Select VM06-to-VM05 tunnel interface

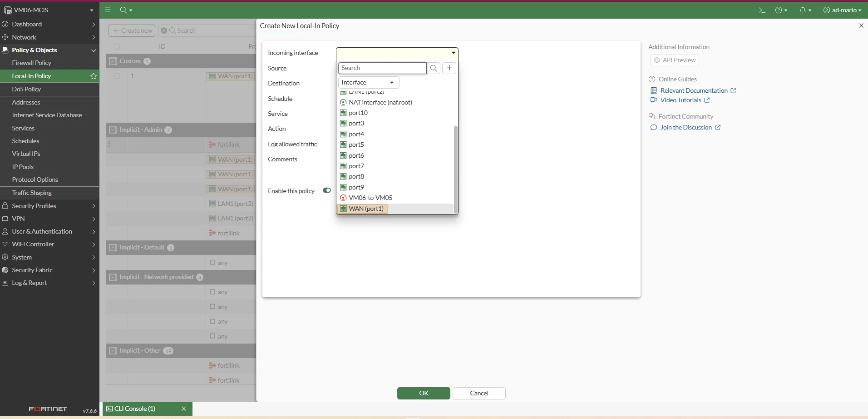[395, 198]
